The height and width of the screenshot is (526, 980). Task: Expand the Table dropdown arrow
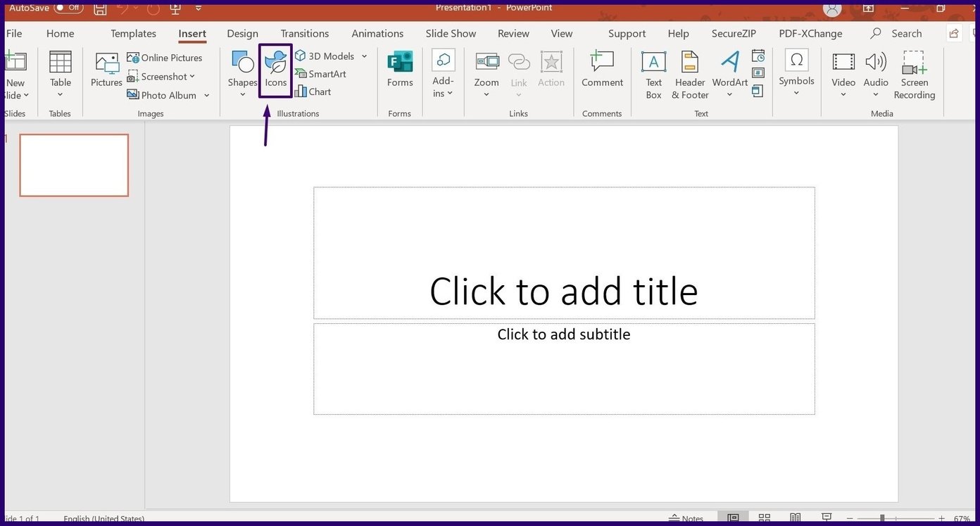click(61, 94)
